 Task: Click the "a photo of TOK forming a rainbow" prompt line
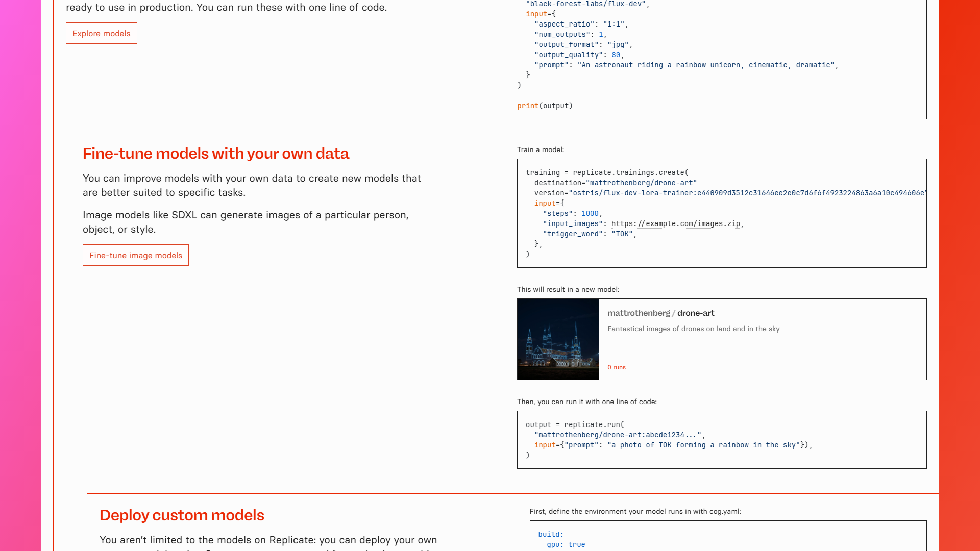[673, 445]
